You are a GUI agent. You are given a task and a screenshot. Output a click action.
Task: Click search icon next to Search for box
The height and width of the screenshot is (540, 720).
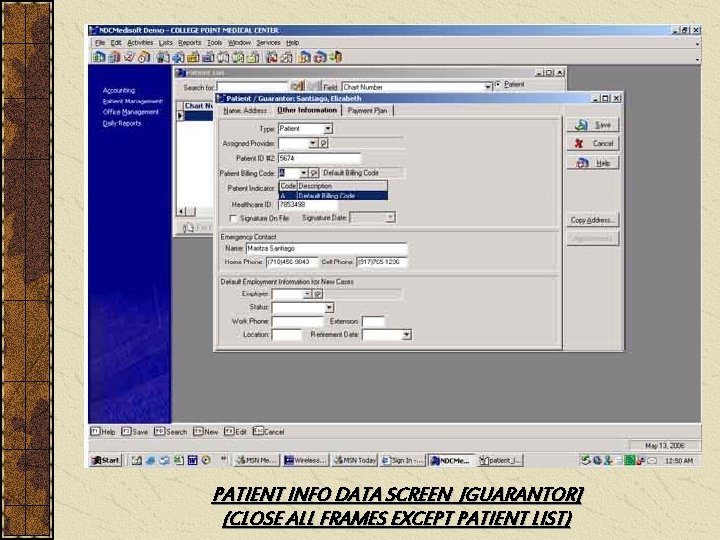(298, 86)
